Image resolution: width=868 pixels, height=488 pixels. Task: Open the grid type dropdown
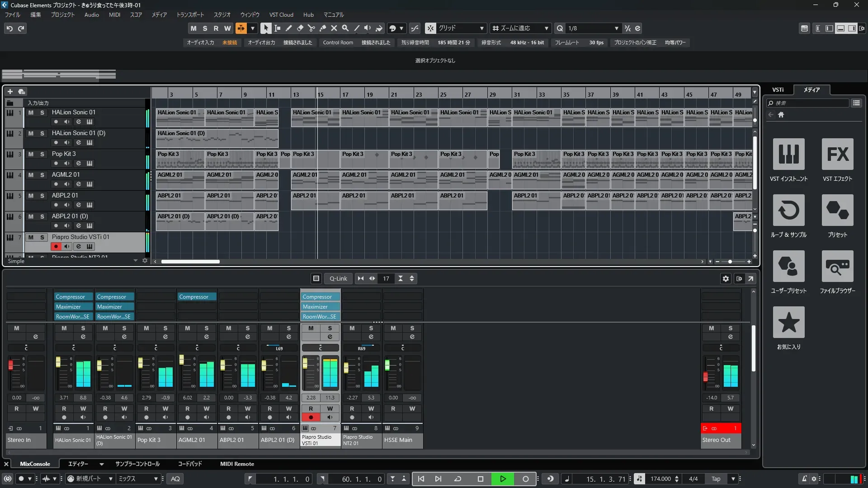[481, 28]
